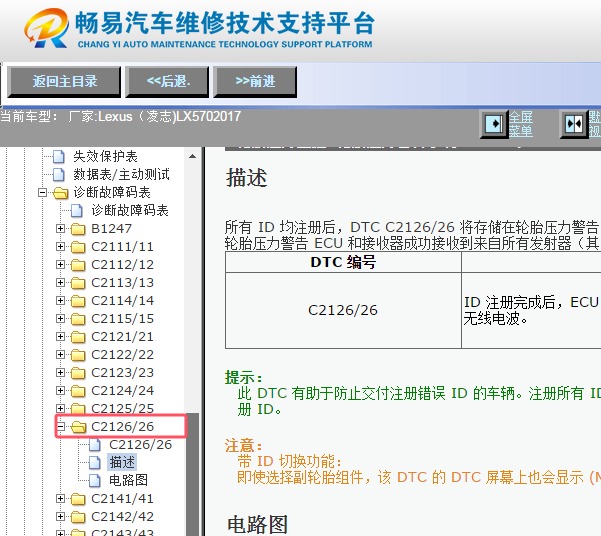Collapse the C2126/26 folder
601x536 pixels.
pos(60,426)
